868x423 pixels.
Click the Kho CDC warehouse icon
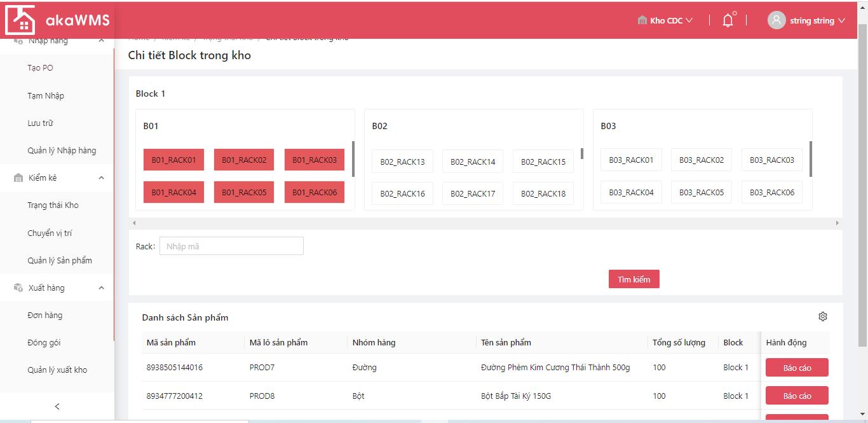[642, 20]
